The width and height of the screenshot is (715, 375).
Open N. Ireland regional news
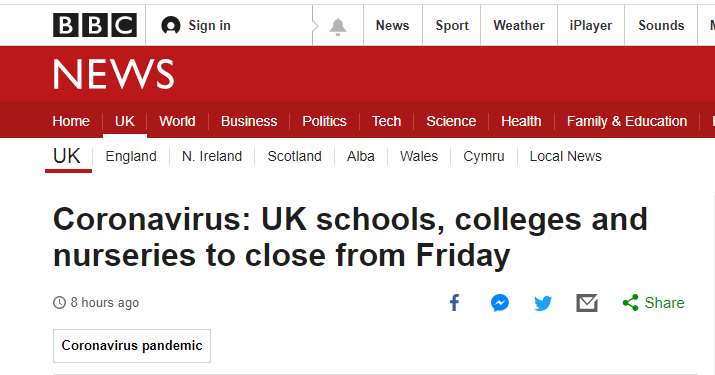pos(212,156)
